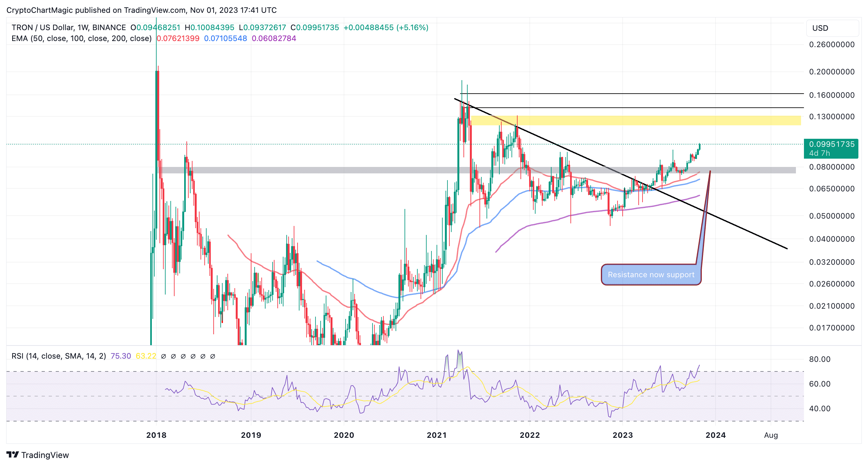Click the 0.06500000 price axis label
Screen dimensions: 868x466
pyautogui.click(x=831, y=189)
